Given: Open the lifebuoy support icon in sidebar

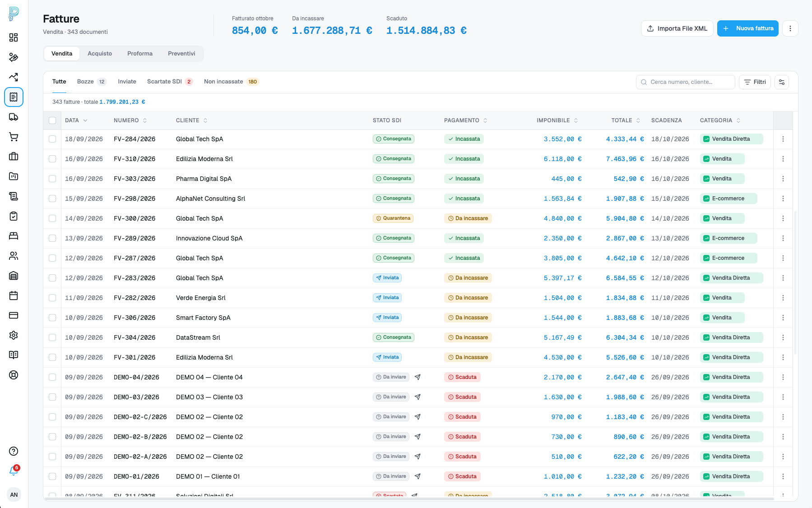Looking at the screenshot, I should tap(14, 375).
